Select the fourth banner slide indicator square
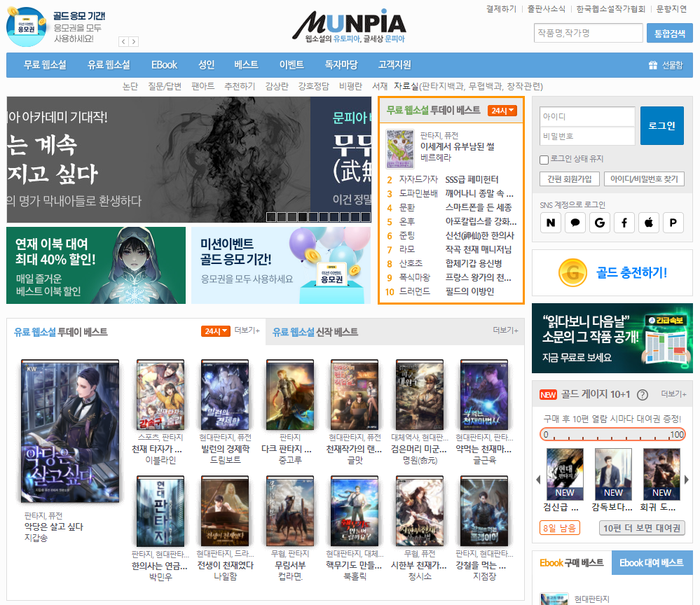Image resolution: width=700 pixels, height=605 pixels. (302, 217)
